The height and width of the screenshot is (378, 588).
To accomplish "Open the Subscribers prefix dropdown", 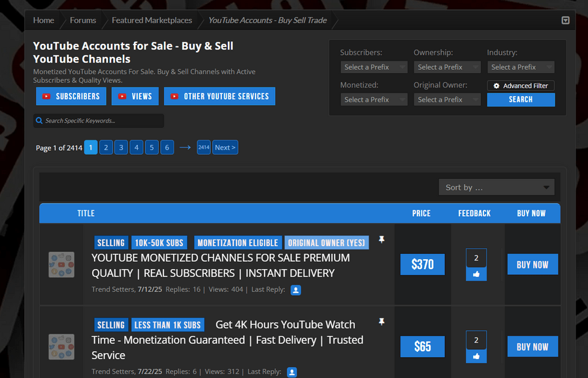I will click(x=374, y=67).
